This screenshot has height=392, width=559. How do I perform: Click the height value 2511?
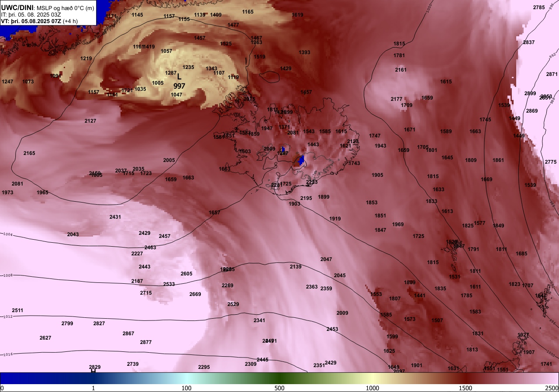[17, 310]
